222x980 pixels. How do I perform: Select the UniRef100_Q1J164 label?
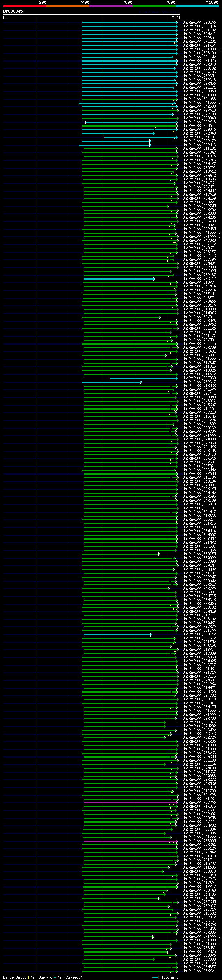(x=199, y=408)
